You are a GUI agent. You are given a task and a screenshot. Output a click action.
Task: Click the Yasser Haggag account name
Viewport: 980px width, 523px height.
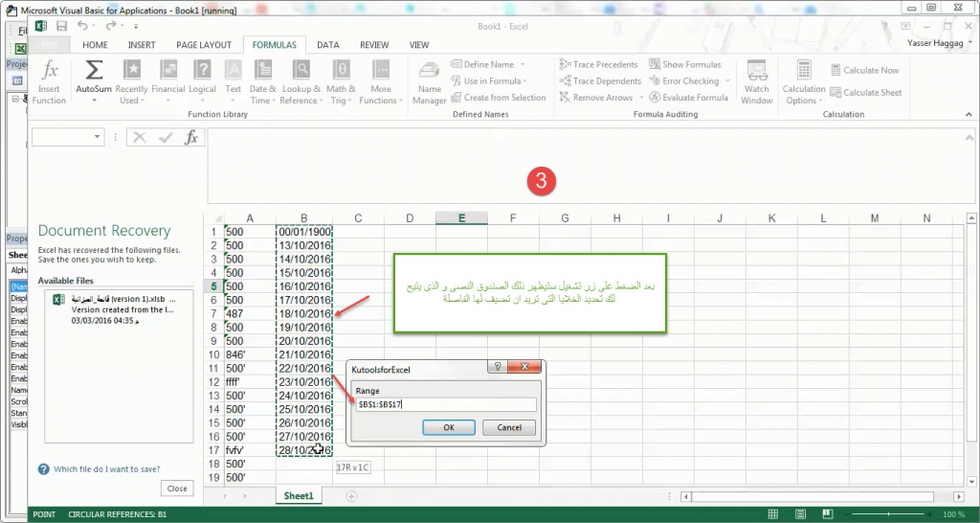point(935,43)
